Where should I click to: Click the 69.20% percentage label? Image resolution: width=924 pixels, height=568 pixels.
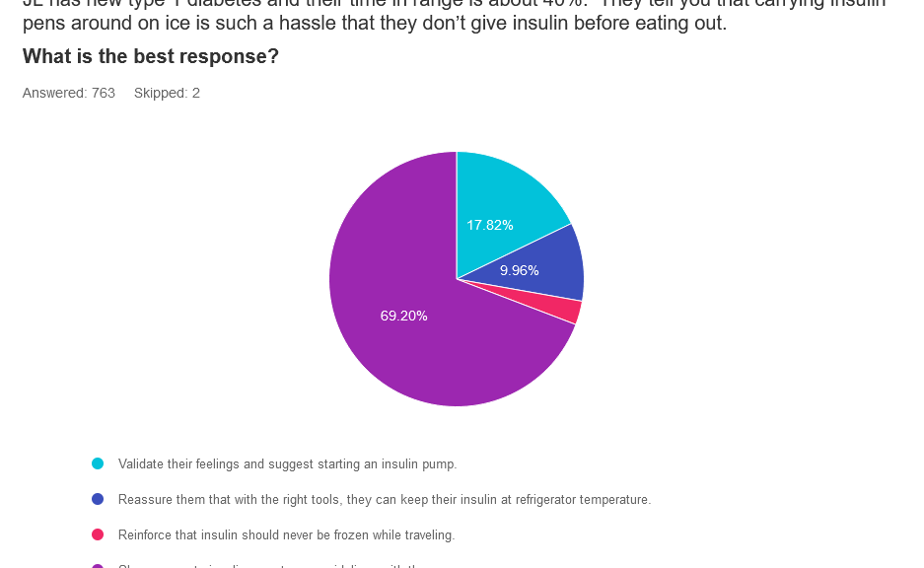pos(403,317)
